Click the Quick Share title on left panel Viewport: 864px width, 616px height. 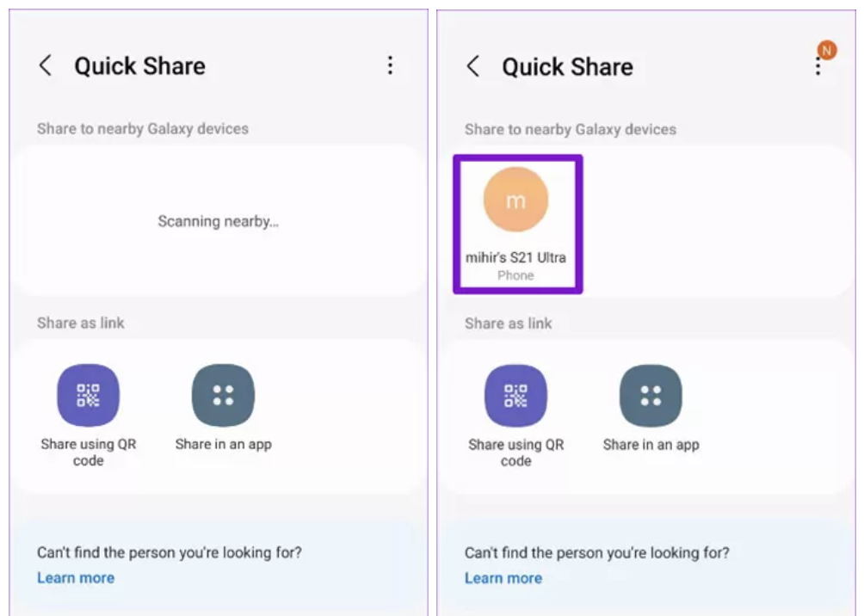[x=141, y=65]
